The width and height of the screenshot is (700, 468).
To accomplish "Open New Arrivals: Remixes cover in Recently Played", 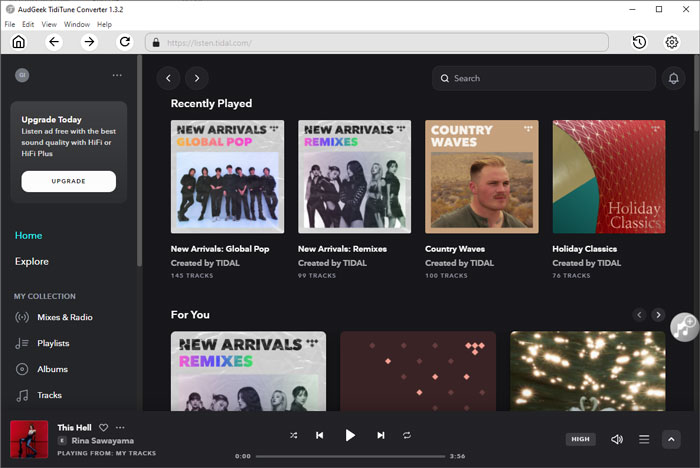I will tap(354, 176).
